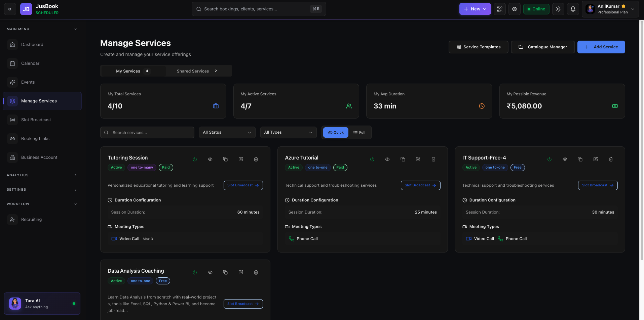Open Slot Broadcast from the sidebar
This screenshot has width=644, height=320.
point(36,120)
